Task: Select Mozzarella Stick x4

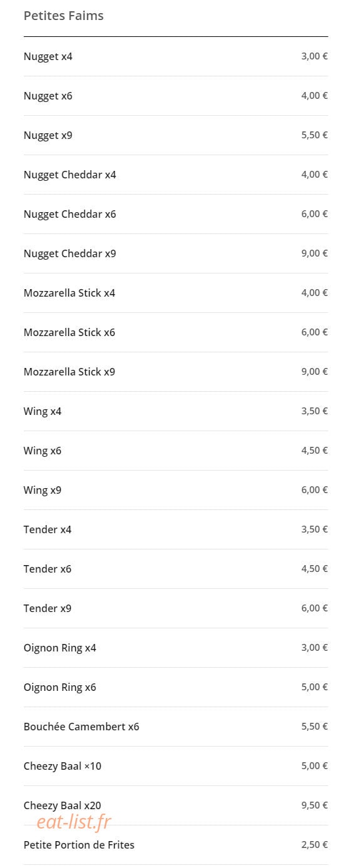Action: 175,293
